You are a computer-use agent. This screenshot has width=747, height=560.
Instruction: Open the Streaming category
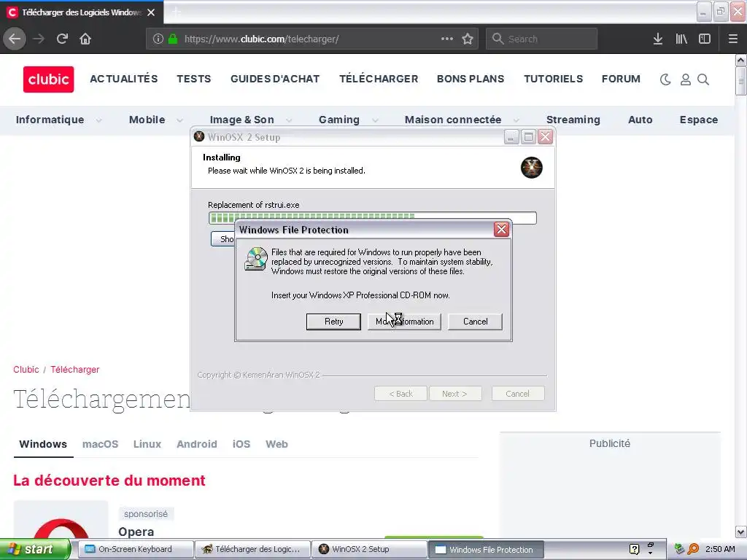[x=573, y=120]
